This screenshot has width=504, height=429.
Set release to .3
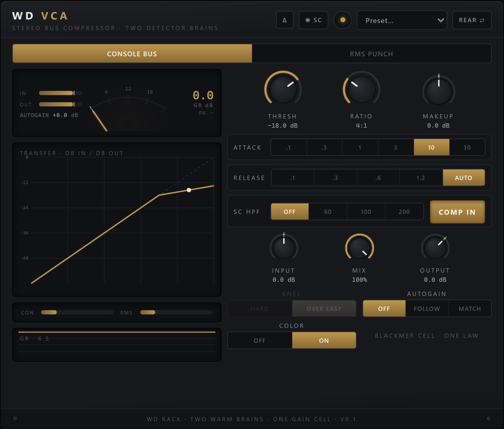point(335,178)
